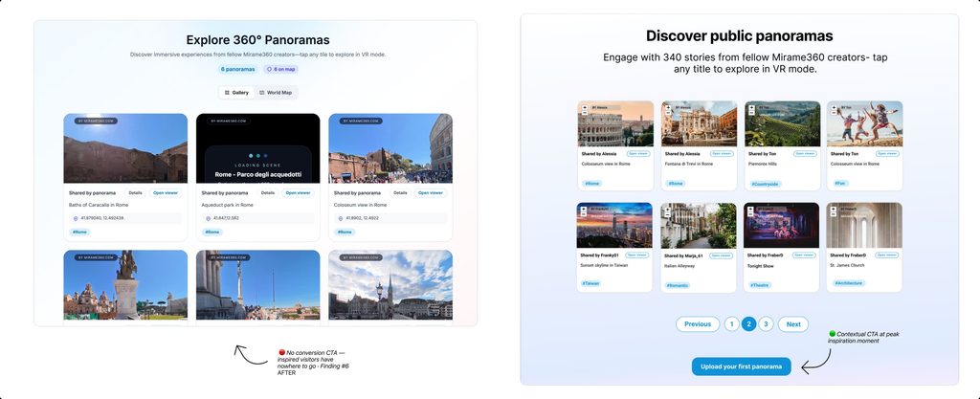
Task: Go to the Previous page
Action: pos(698,324)
